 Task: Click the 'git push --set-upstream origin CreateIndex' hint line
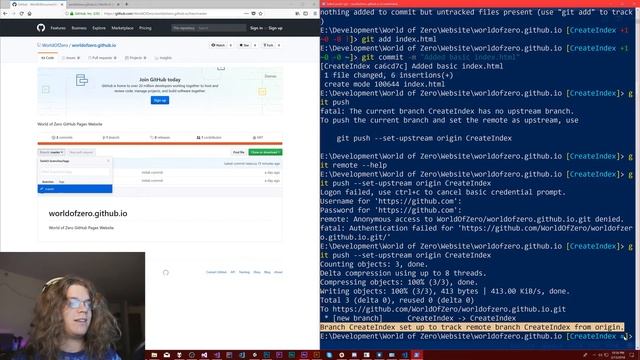tap(424, 138)
